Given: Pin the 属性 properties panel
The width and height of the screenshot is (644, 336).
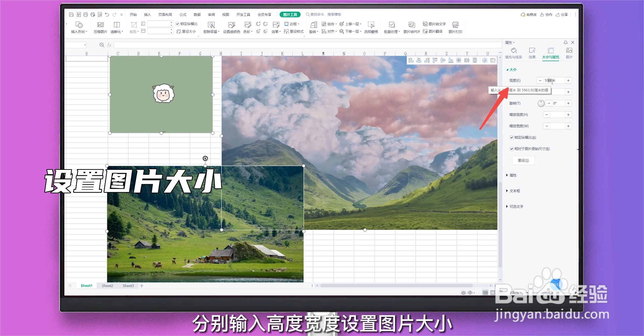Looking at the screenshot, I should point(566,43).
